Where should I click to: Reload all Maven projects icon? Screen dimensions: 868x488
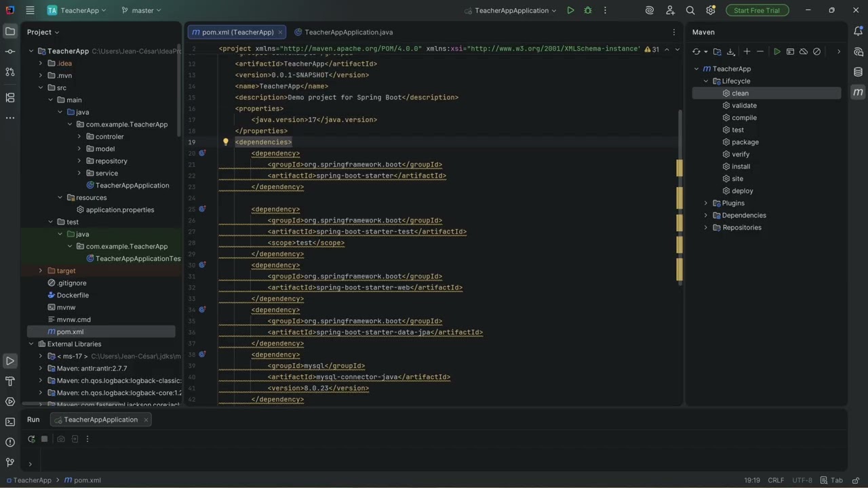click(x=696, y=52)
